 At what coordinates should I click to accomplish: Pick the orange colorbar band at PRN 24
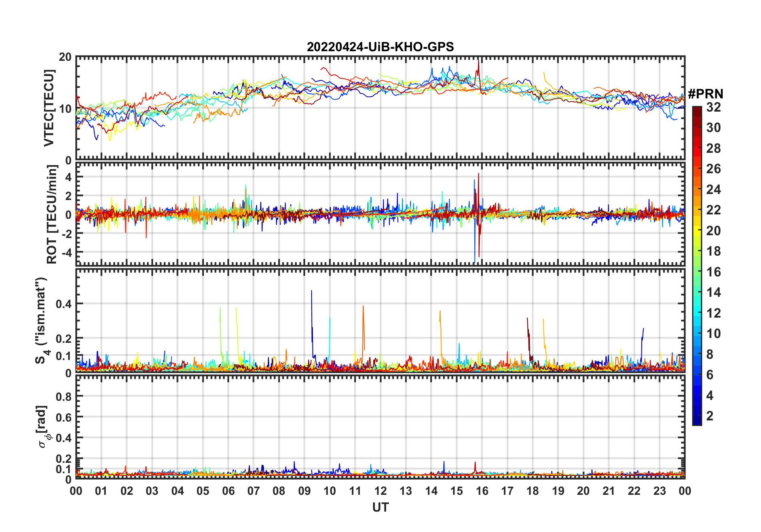[x=697, y=190]
